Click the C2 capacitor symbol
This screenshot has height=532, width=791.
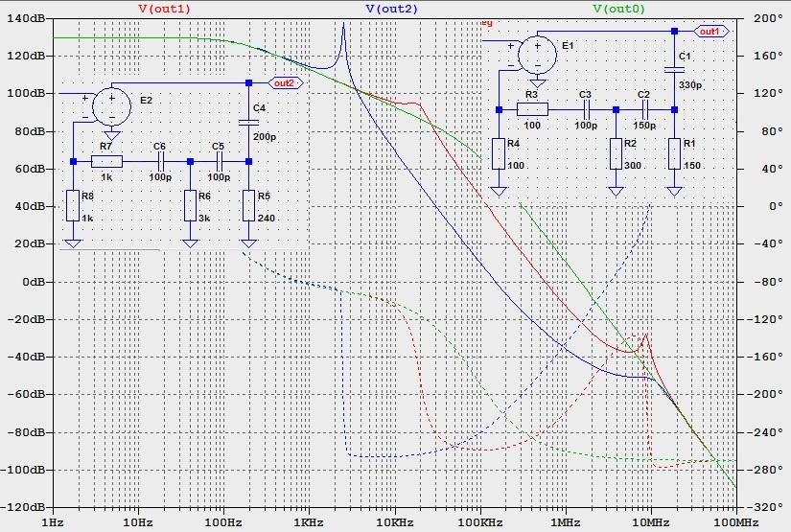coord(645,109)
